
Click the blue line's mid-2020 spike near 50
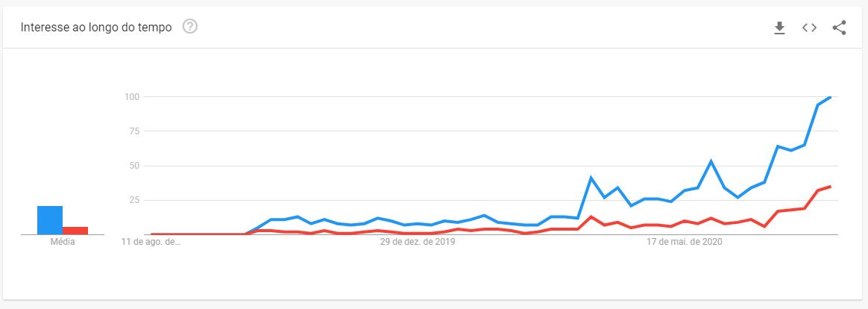(x=711, y=161)
